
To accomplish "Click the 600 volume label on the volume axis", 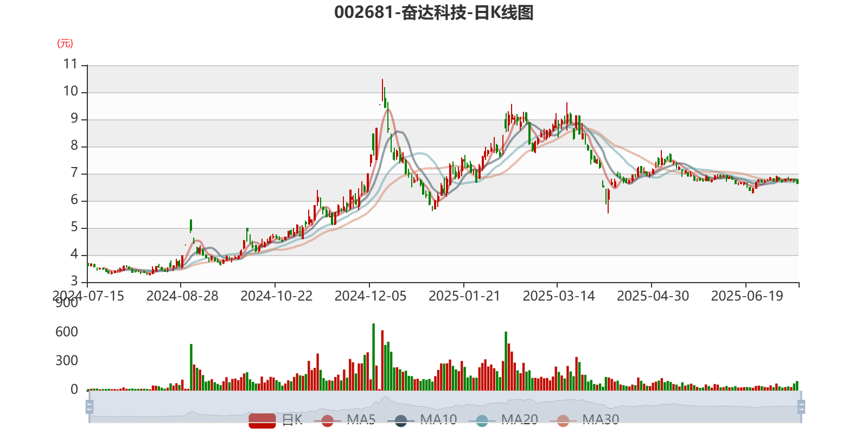I will tap(67, 332).
